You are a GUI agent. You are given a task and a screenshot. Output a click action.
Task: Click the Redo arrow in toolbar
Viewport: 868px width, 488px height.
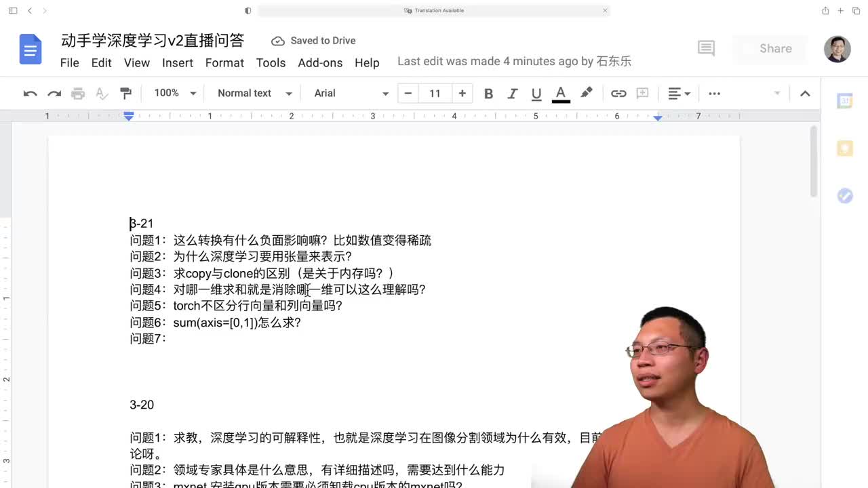pos(54,94)
